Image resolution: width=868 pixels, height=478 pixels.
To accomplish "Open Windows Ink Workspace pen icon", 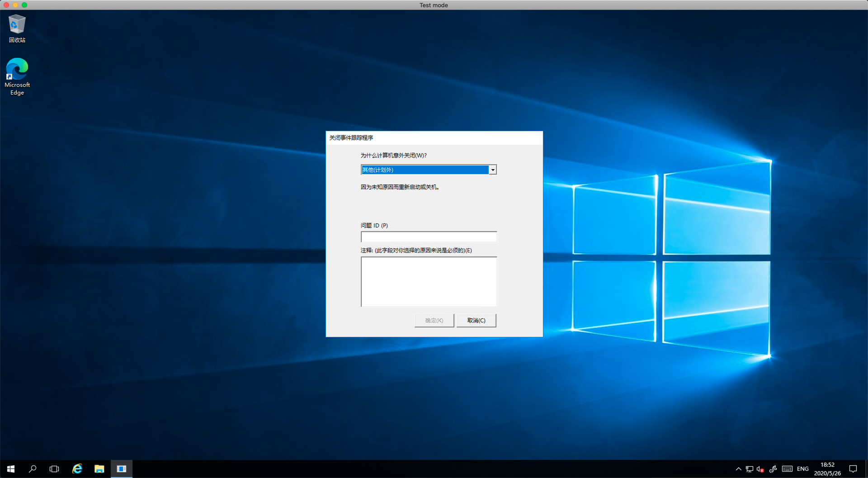I will [x=773, y=469].
